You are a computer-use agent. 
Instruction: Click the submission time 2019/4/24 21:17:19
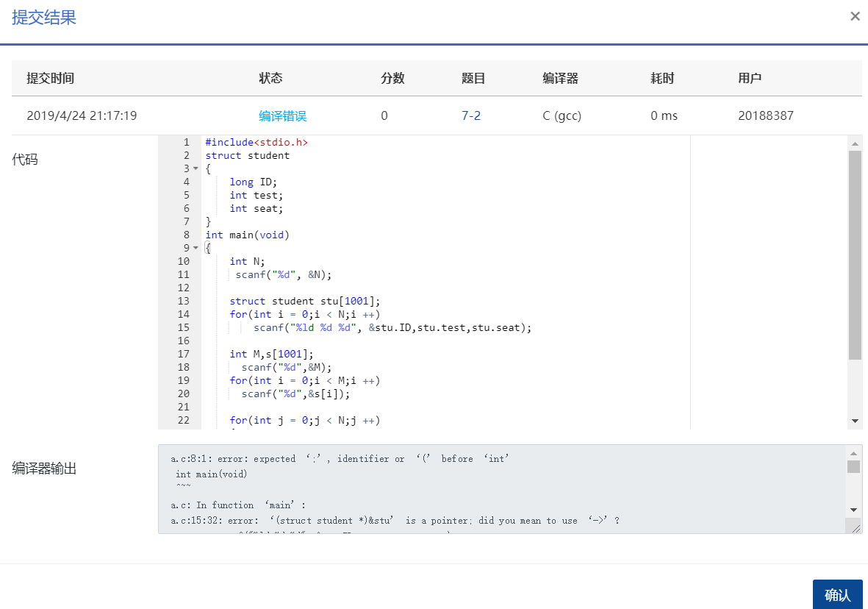click(x=82, y=115)
